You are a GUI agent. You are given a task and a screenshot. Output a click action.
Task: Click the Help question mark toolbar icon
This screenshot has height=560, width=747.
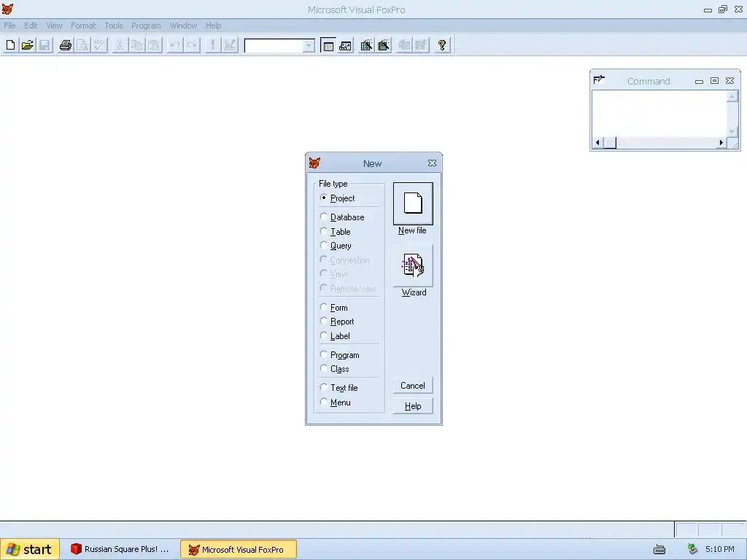point(441,45)
